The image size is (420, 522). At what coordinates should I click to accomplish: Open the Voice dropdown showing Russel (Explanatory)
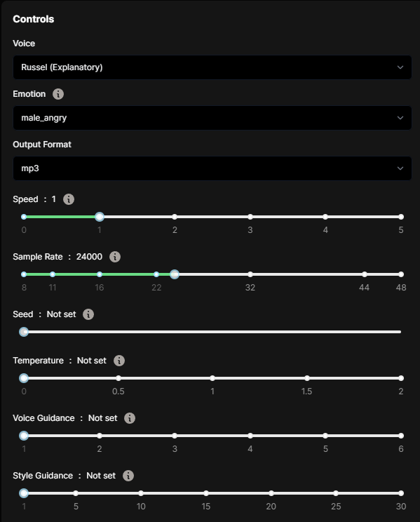click(x=212, y=67)
